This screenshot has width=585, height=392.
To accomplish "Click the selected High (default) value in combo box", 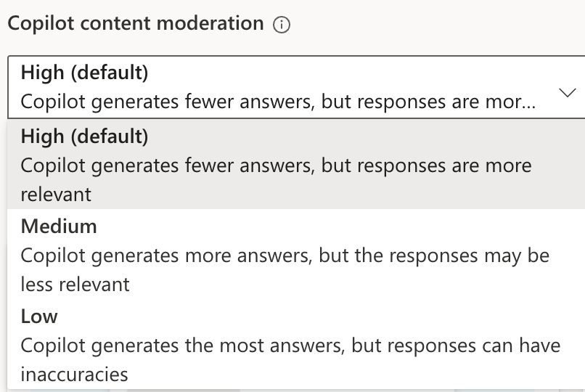I will coord(84,73).
